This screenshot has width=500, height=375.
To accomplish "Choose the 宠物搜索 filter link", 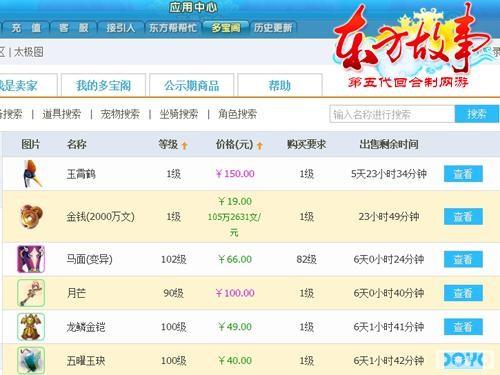I will [120, 114].
